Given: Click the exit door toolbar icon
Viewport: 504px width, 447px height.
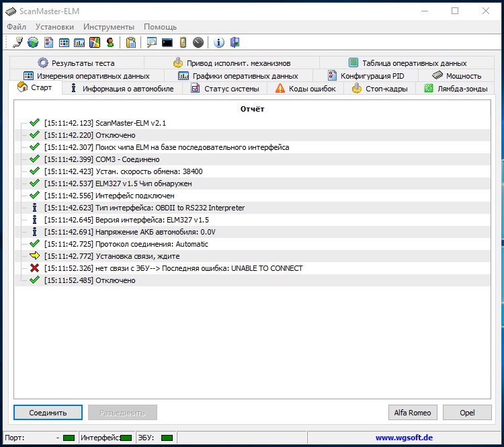Looking at the screenshot, I should coord(235,42).
